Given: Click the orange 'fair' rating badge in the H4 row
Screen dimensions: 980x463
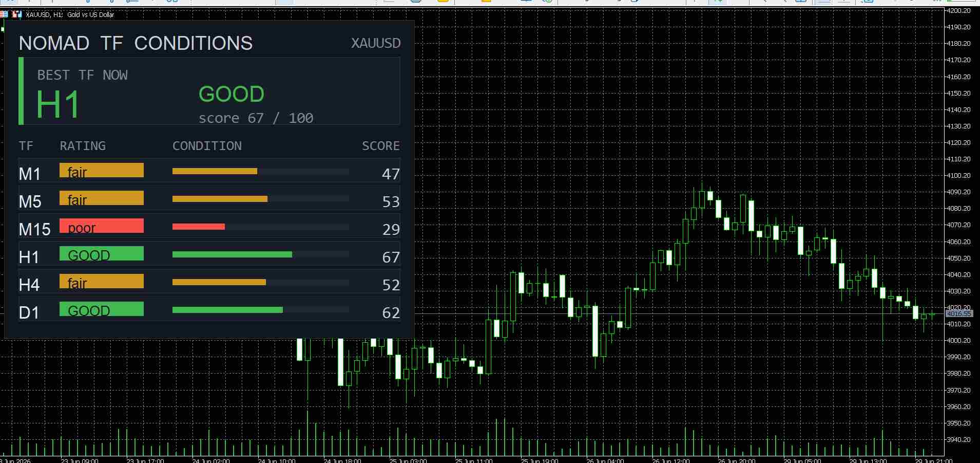Looking at the screenshot, I should (102, 281).
